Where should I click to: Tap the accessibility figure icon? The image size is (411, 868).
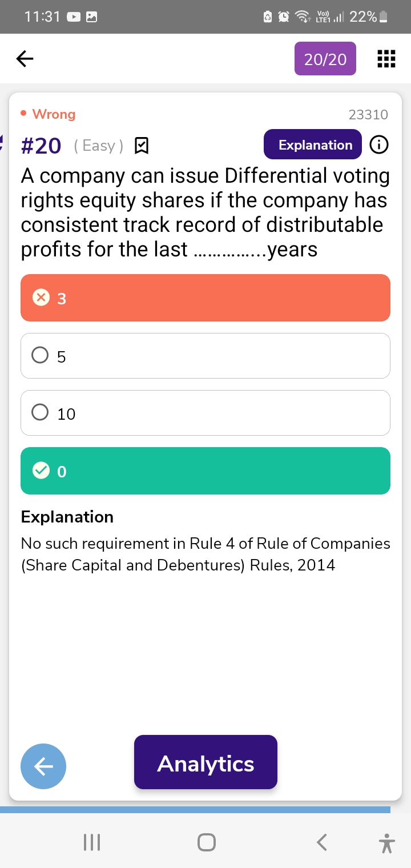click(386, 843)
